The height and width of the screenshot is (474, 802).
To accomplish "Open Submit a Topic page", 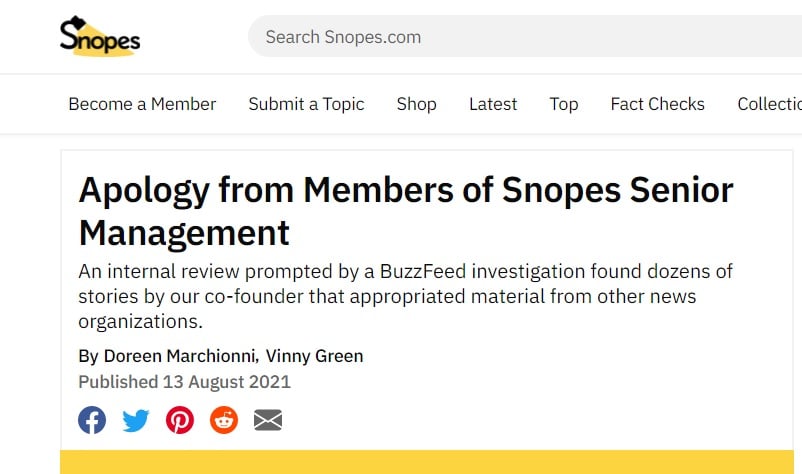I will [x=306, y=104].
